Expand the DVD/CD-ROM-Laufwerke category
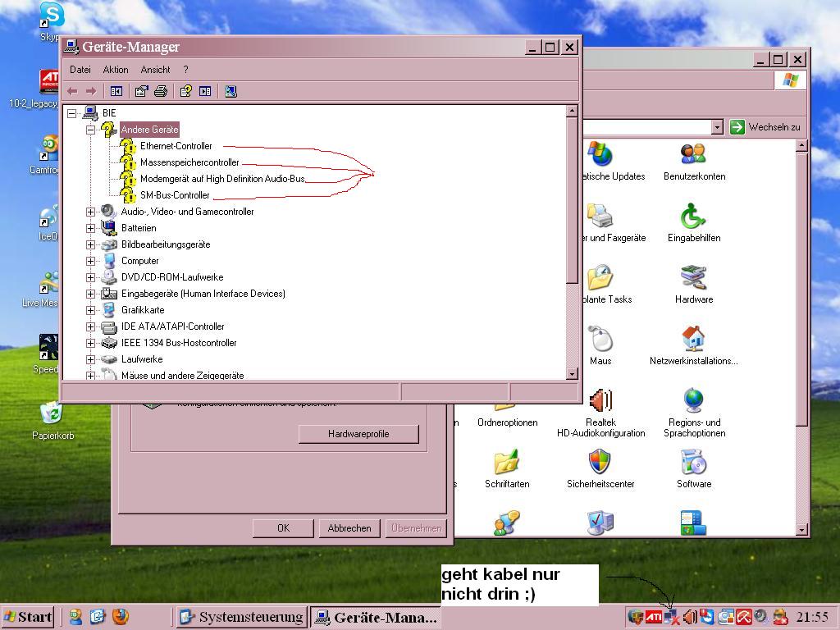This screenshot has width=840, height=630. [90, 277]
